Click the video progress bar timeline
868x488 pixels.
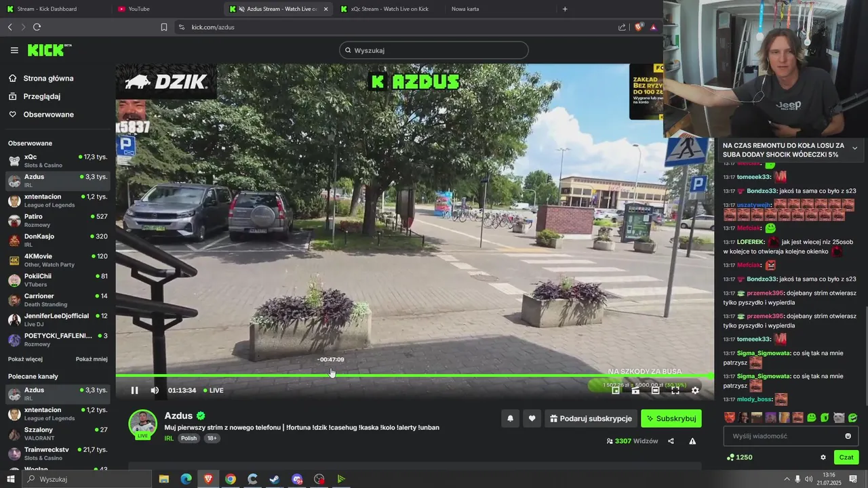414,375
